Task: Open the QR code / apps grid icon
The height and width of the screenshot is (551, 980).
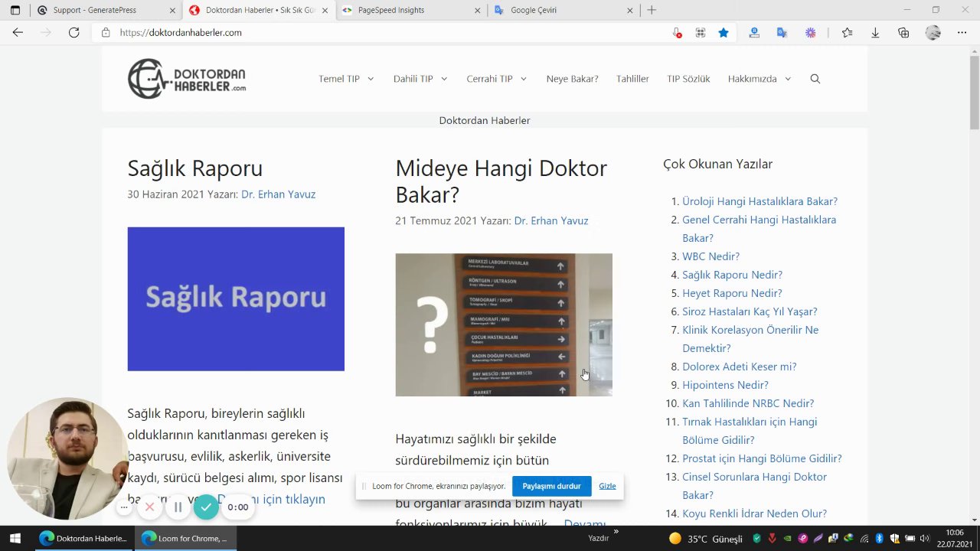Action: point(700,33)
